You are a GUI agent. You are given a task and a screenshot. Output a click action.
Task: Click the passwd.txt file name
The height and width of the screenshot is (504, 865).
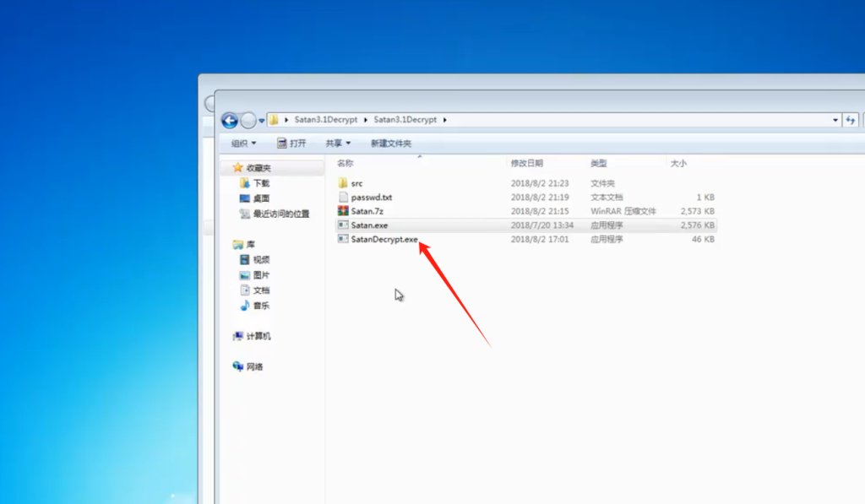coord(372,198)
